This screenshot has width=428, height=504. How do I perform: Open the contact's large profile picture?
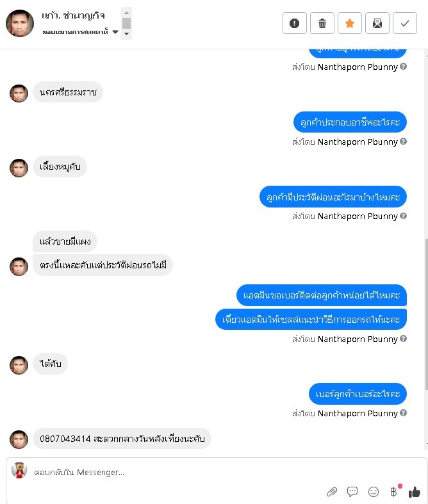point(20,23)
